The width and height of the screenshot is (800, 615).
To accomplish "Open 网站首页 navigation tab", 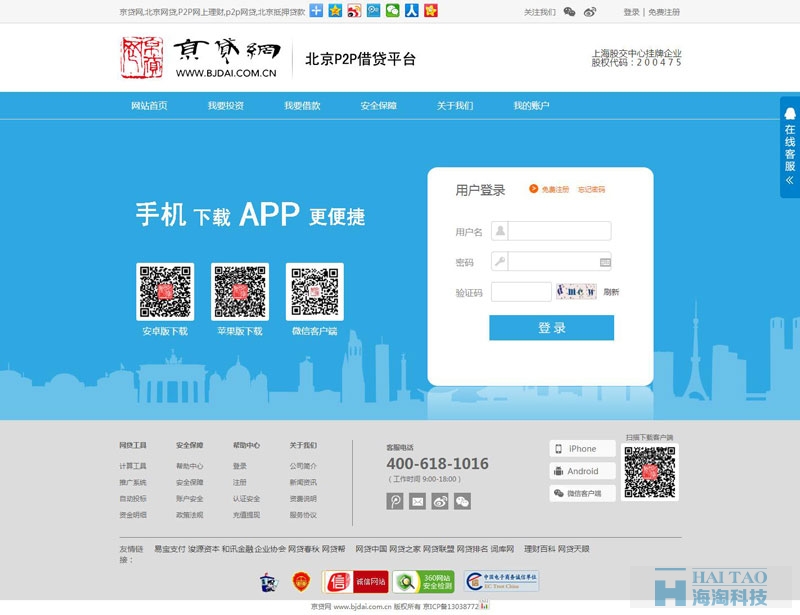I will [x=149, y=106].
